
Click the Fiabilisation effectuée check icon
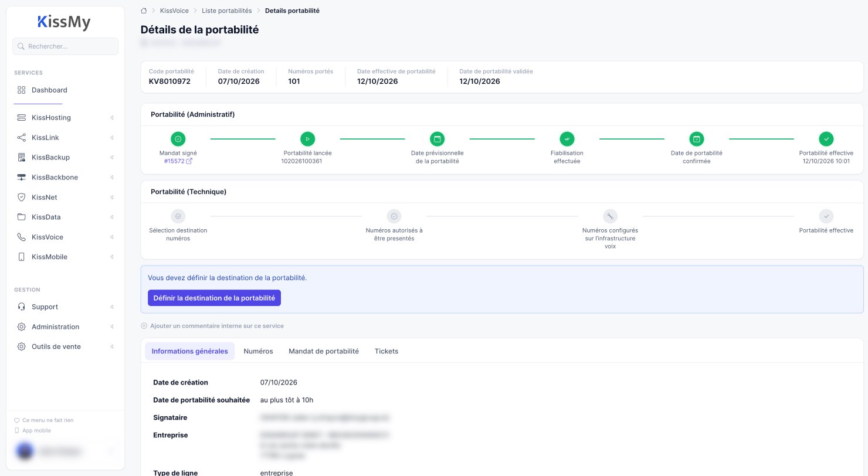coord(567,139)
